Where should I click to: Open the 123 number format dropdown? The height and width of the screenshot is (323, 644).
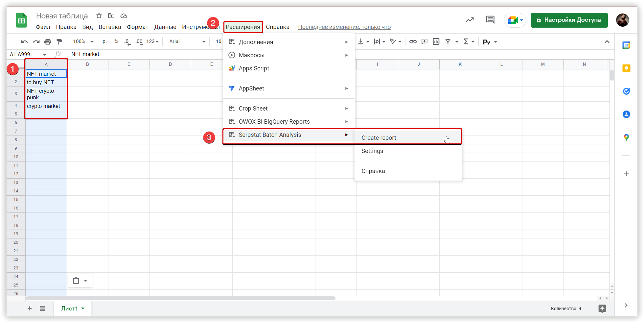[152, 41]
